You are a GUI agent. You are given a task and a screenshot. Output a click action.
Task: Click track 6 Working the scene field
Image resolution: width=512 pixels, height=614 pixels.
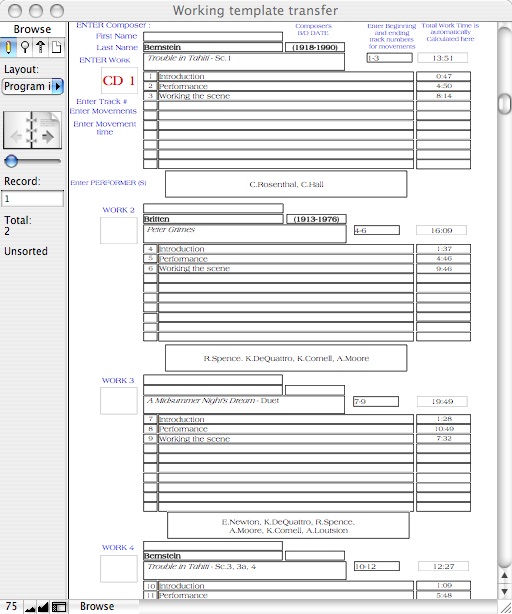point(286,269)
